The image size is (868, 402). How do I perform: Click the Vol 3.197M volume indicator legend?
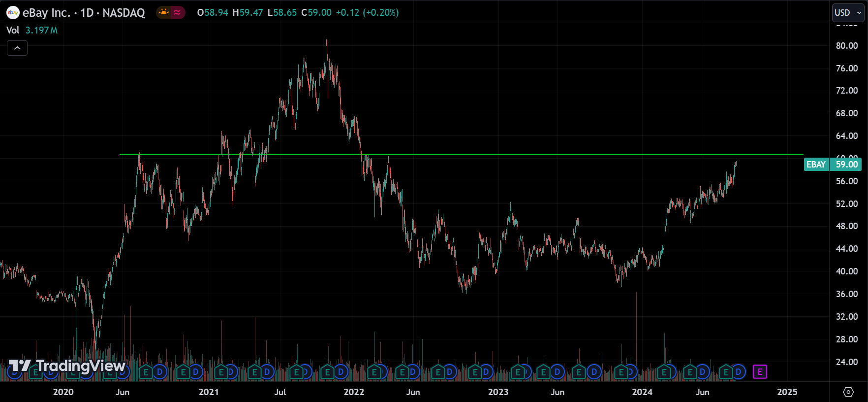point(32,30)
